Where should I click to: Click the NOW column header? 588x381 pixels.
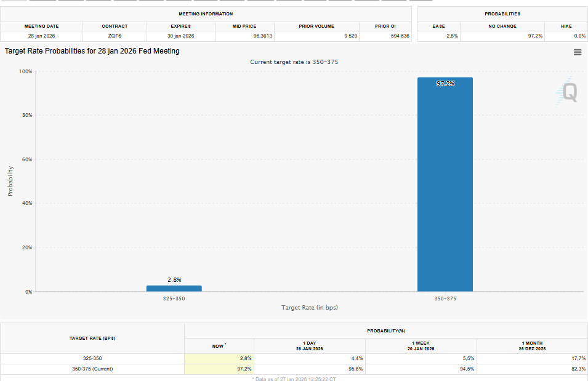[219, 346]
